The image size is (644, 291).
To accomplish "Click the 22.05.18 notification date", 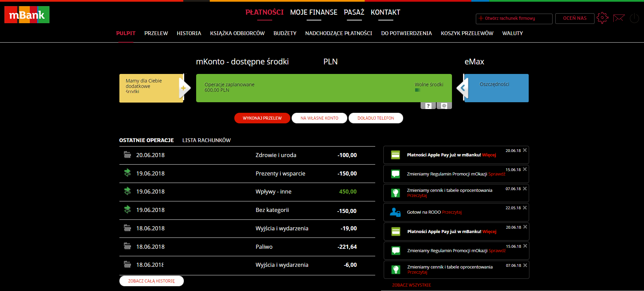I will pyautogui.click(x=513, y=208).
